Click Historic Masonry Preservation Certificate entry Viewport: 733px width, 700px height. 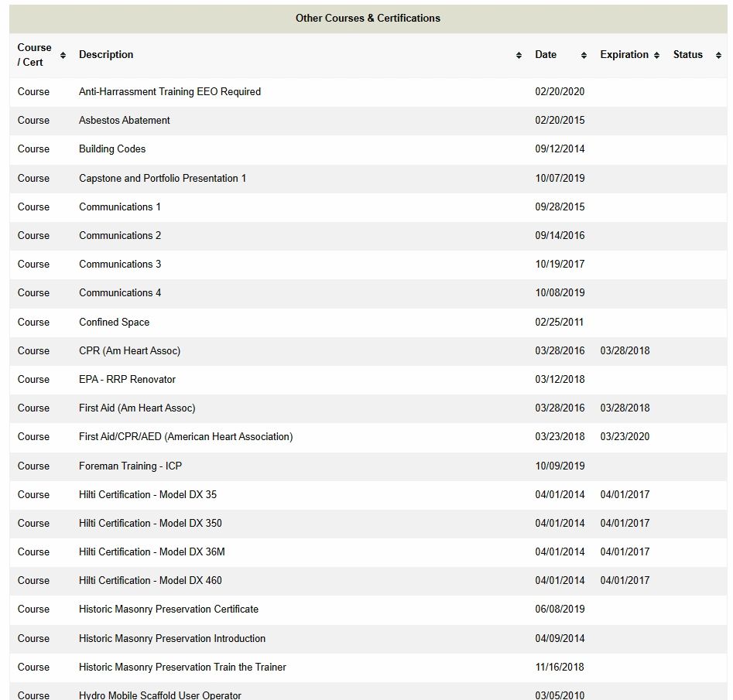168,610
